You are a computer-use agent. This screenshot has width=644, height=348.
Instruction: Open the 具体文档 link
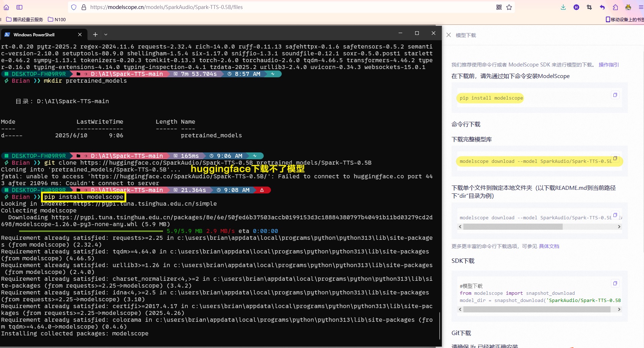pos(549,246)
